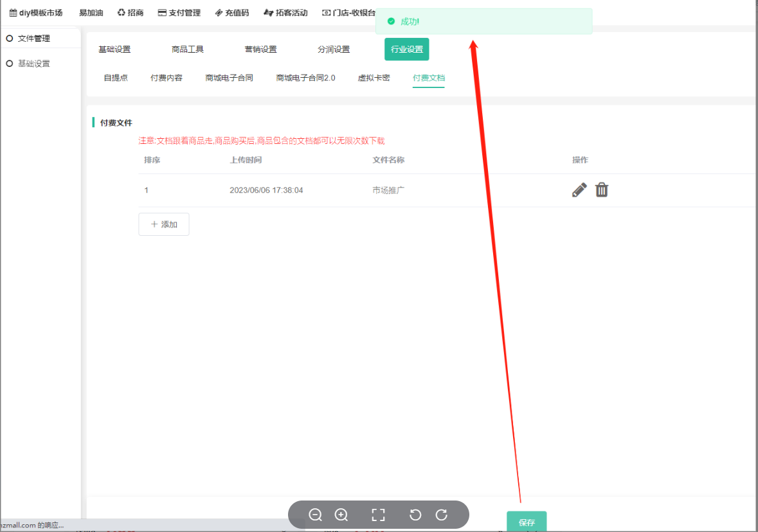Click the 添加 button to add file
This screenshot has height=532, width=758.
coord(164,224)
